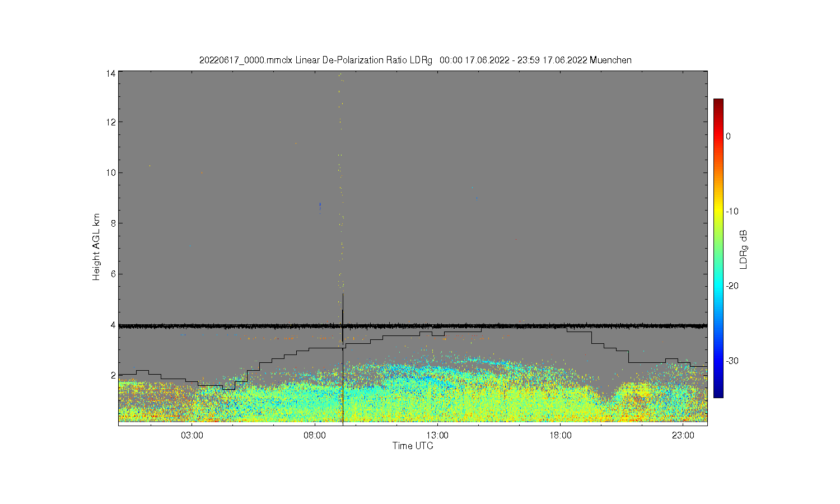This screenshot has width=840, height=504.
Task: Click the colorbar '-30' value label
Action: tap(732, 361)
